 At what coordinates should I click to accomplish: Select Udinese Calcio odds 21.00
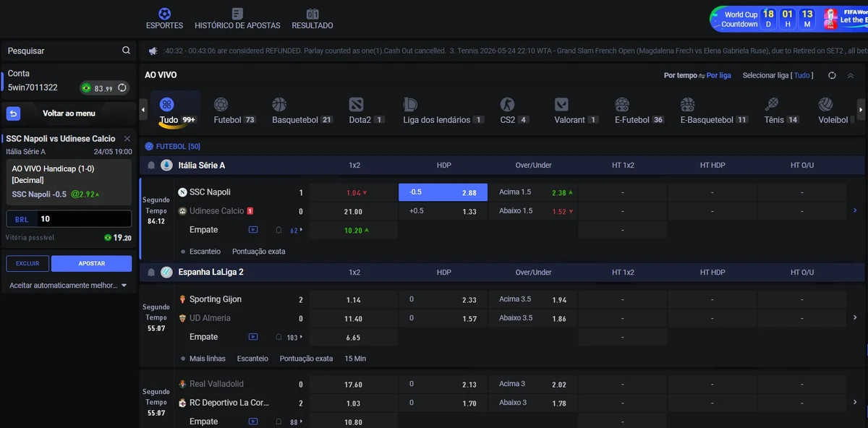pos(354,211)
